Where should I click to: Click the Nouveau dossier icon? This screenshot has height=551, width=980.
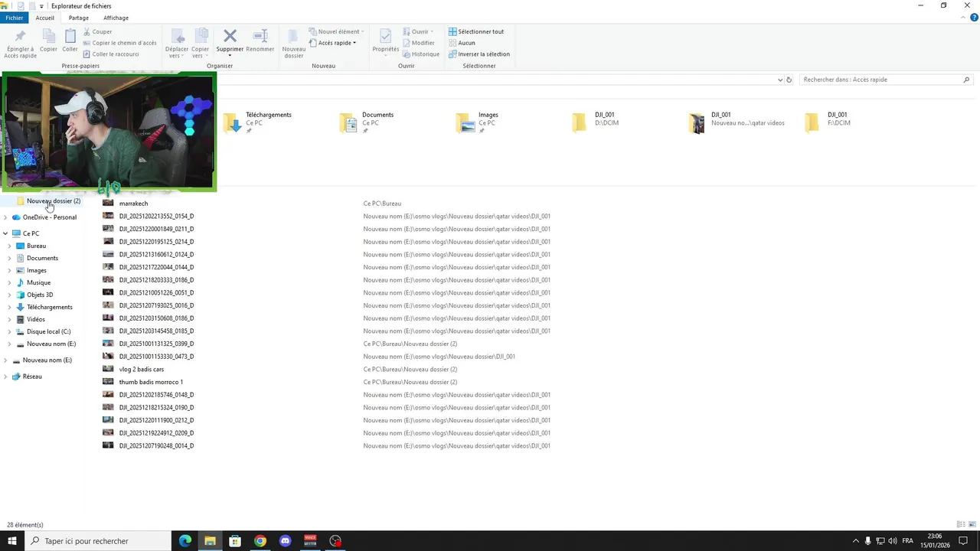pos(293,37)
